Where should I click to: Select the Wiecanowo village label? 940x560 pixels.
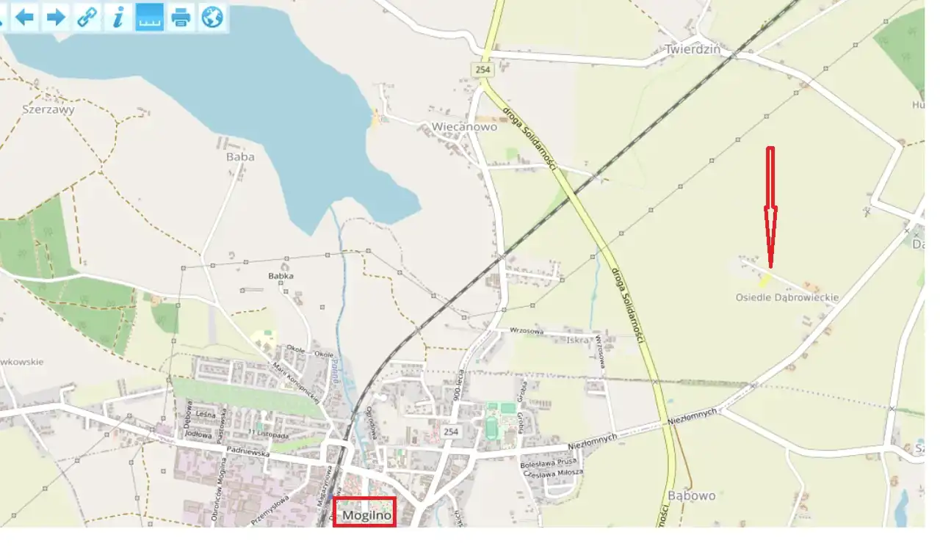point(464,126)
